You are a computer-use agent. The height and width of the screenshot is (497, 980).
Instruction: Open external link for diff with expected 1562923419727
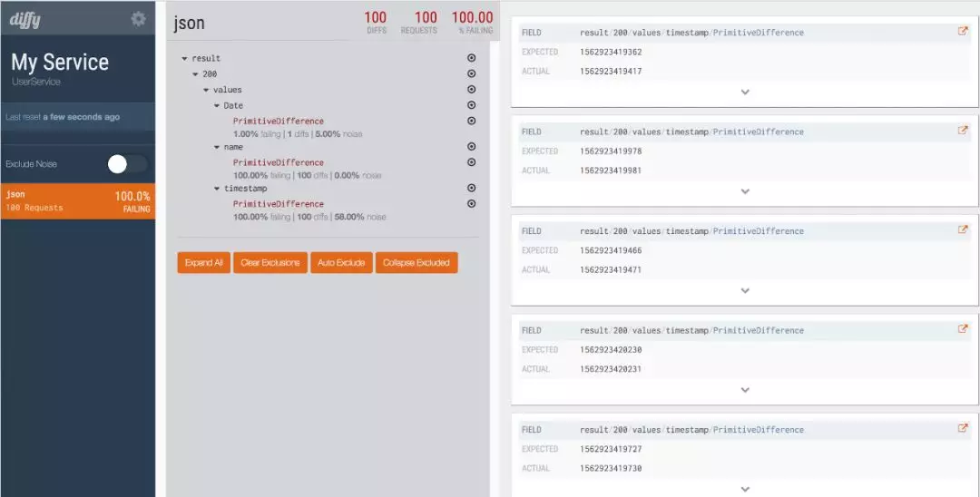pos(963,428)
